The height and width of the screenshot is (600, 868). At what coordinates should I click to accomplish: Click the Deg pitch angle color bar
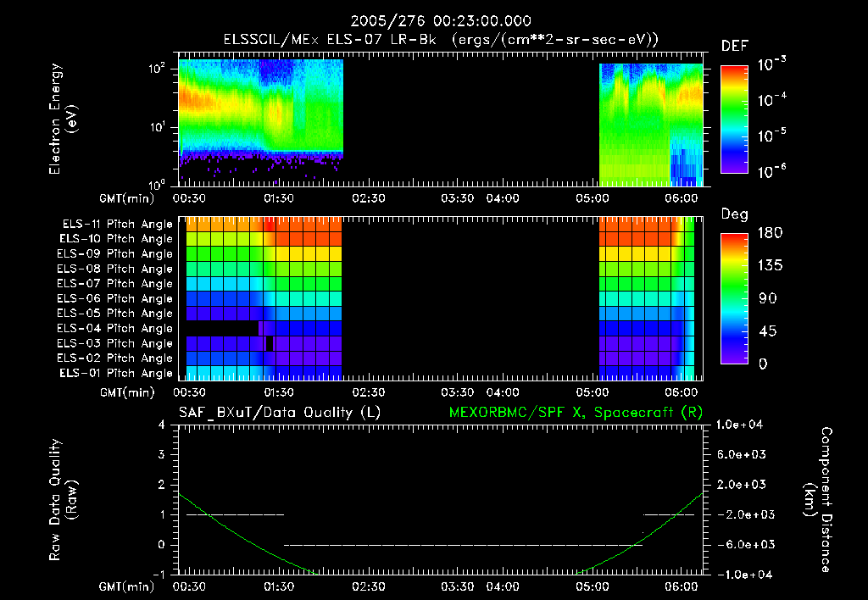[x=734, y=298]
